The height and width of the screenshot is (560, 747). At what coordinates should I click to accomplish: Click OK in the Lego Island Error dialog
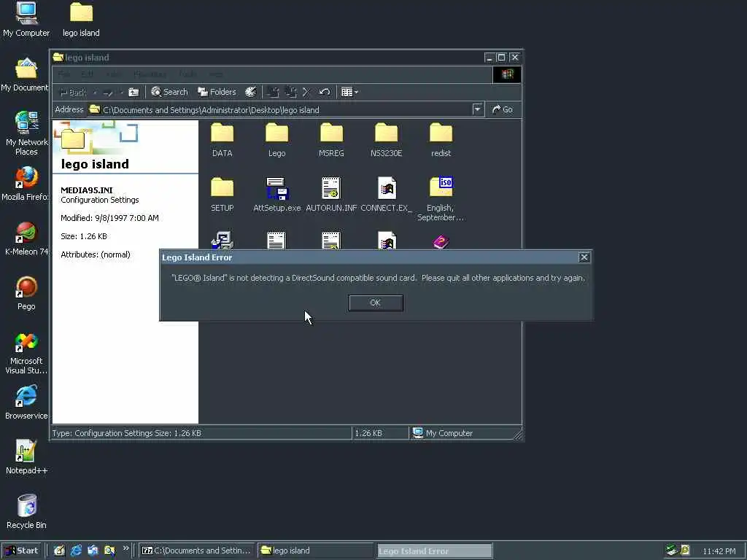pyautogui.click(x=376, y=303)
